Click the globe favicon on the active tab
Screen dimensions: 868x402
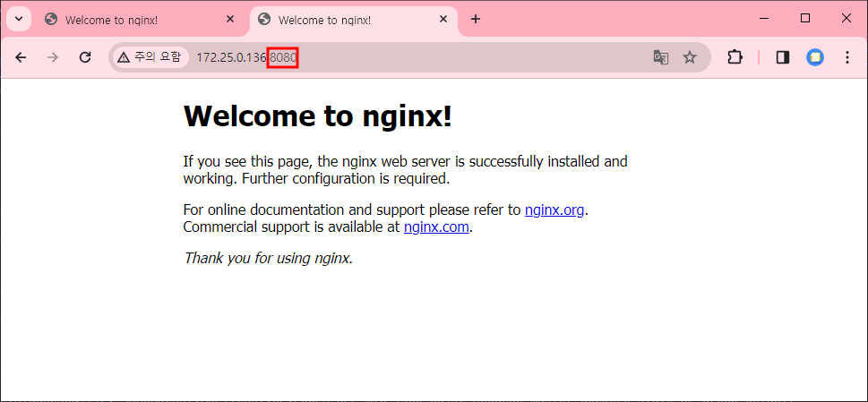click(264, 20)
